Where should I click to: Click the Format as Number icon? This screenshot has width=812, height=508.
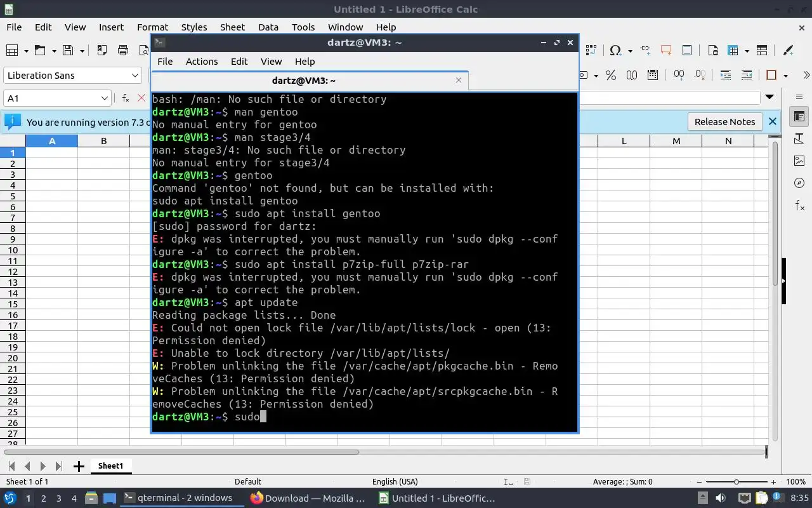click(x=632, y=75)
